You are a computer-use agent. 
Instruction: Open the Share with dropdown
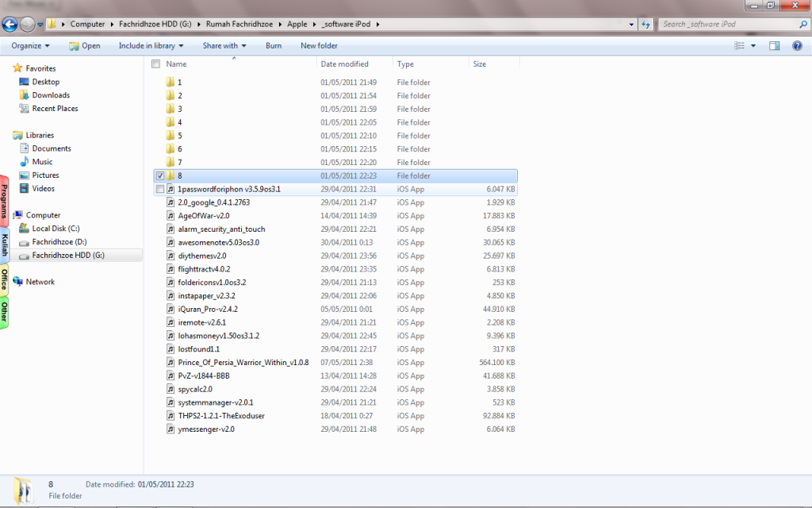pos(224,45)
